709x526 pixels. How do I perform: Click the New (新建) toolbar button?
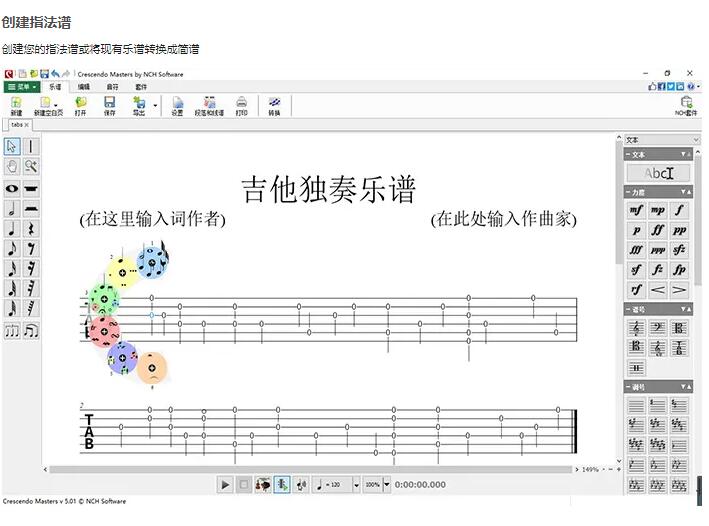point(16,106)
